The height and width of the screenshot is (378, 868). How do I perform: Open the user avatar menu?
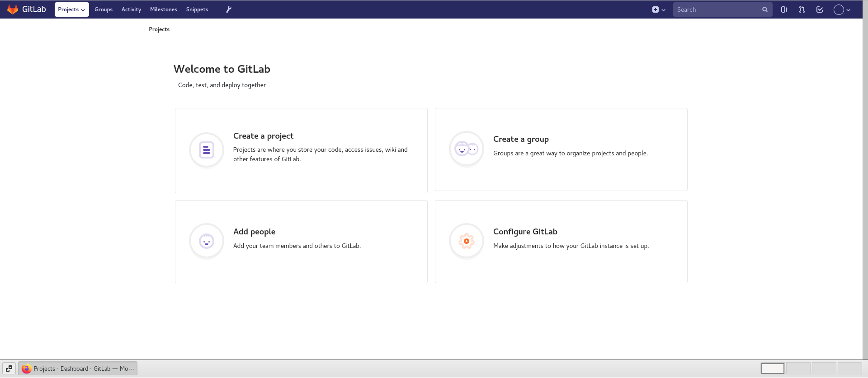(x=842, y=9)
